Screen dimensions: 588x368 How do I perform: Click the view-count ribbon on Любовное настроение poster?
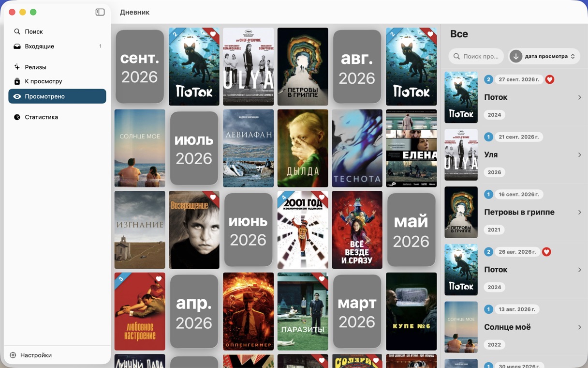click(121, 279)
